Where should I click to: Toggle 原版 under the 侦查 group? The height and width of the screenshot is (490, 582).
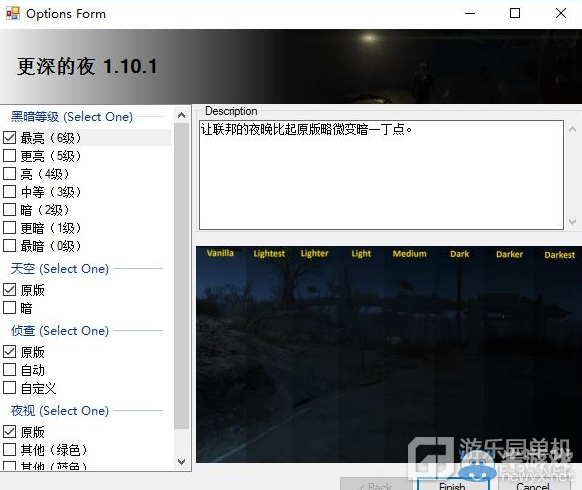pos(9,352)
